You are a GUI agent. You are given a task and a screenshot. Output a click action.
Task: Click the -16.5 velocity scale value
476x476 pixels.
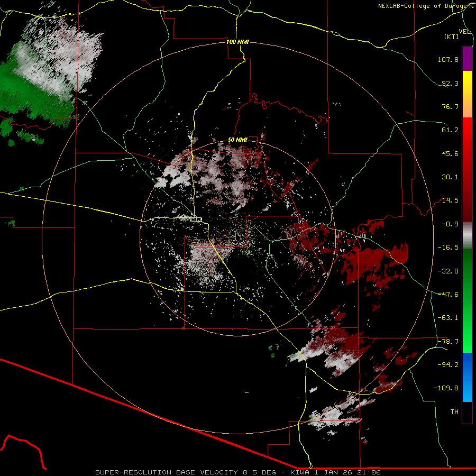coord(448,248)
